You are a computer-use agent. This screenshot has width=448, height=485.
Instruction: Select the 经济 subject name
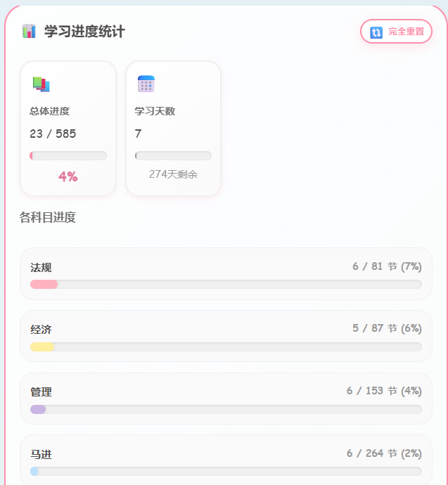pyautogui.click(x=41, y=330)
